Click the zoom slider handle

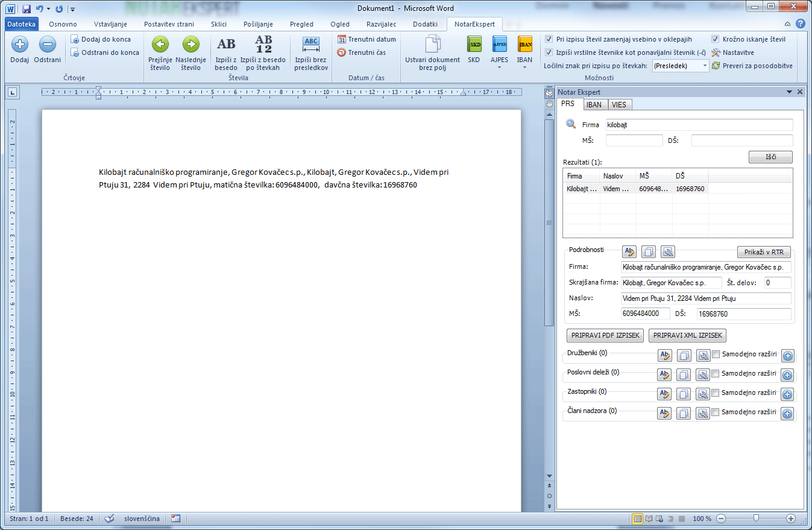click(756, 519)
